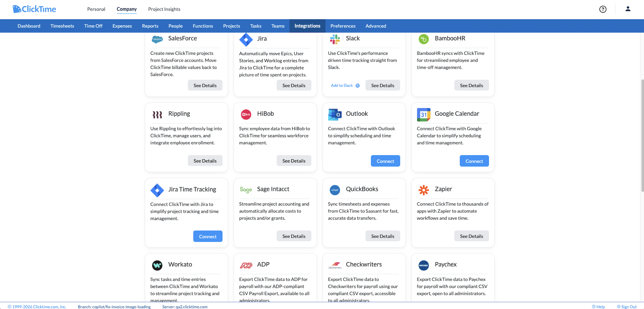Viewport: 644px width, 309px height.
Task: Open the user account profile icon
Action: pos(628,9)
